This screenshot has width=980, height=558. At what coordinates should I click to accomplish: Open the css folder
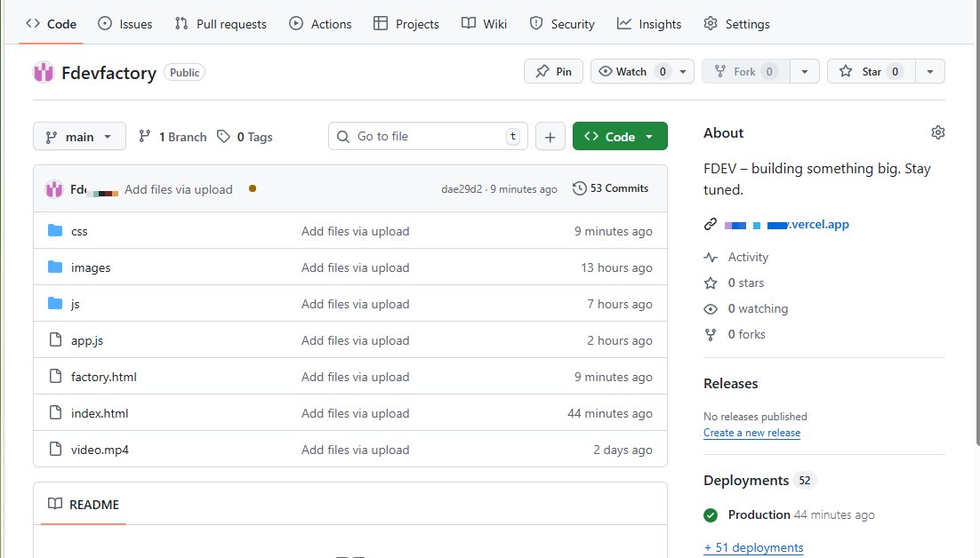[79, 231]
